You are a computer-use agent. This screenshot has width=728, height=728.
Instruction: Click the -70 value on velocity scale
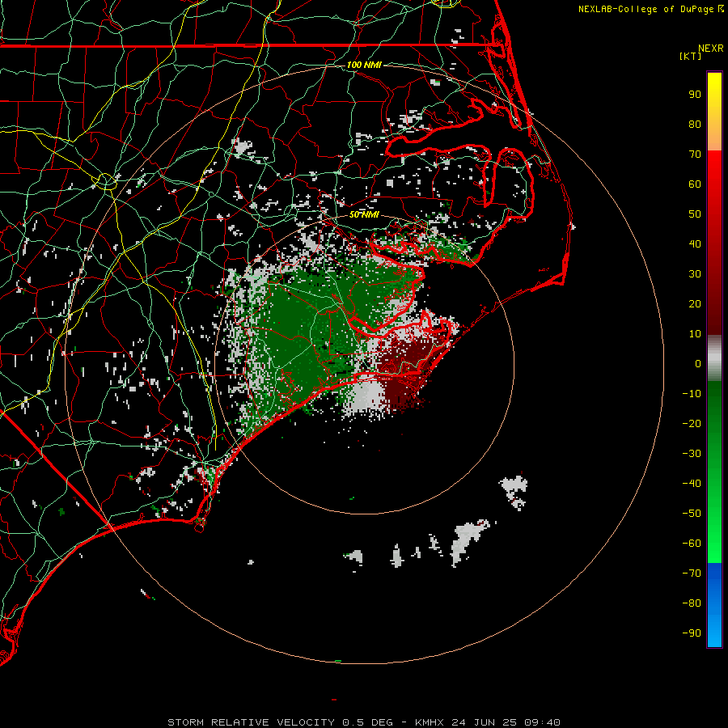point(692,574)
